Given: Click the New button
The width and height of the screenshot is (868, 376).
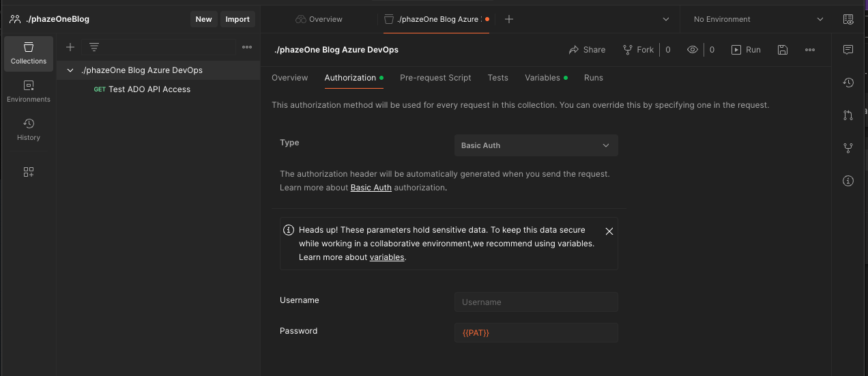Looking at the screenshot, I should [203, 19].
